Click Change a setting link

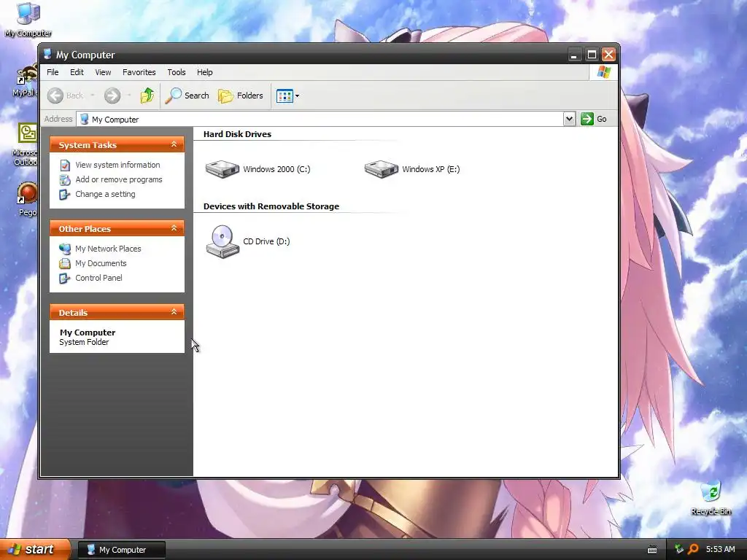105,194
